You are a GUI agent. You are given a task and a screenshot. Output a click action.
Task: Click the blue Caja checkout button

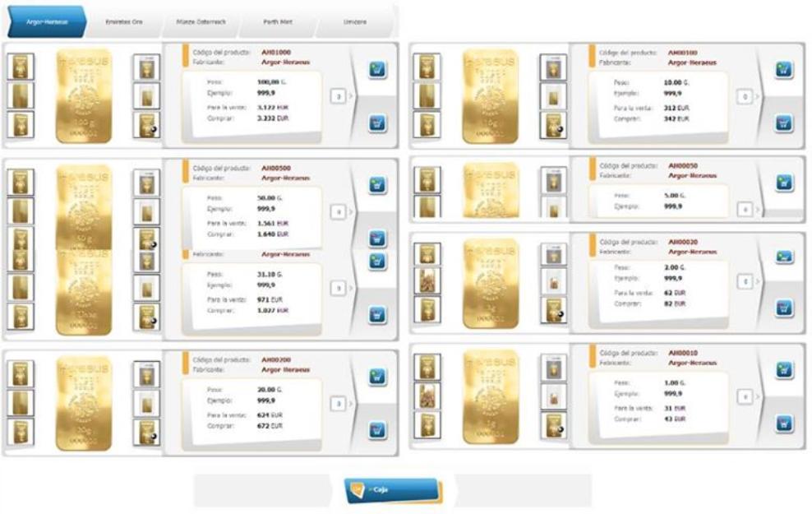(393, 490)
